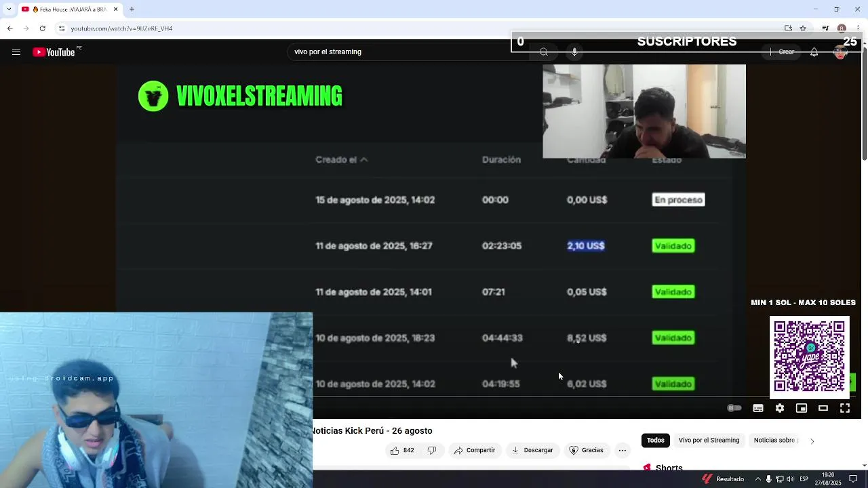The height and width of the screenshot is (488, 868).
Task: Click search box containing 'vivo por el streaming'
Action: point(407,52)
